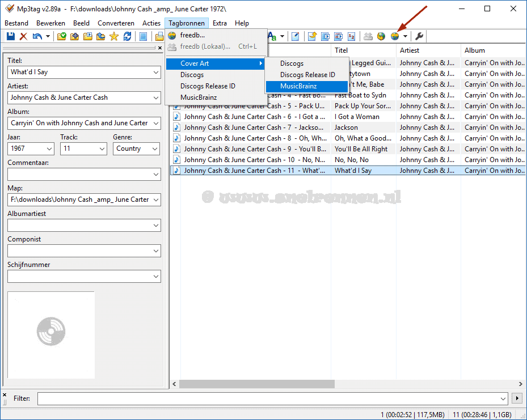
Task: Save tags with the floppy disk icon
Action: coord(11,36)
